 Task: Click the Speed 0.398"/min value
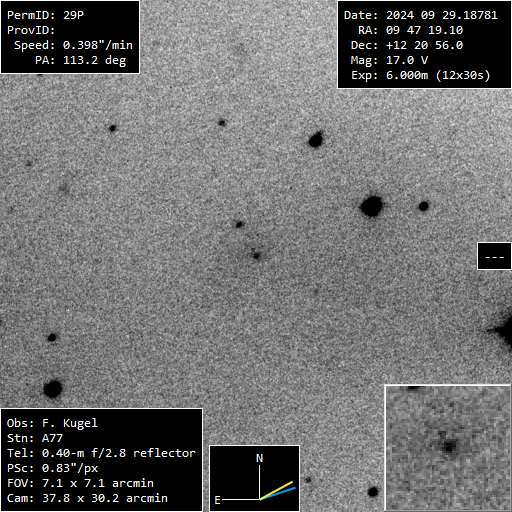click(x=98, y=45)
